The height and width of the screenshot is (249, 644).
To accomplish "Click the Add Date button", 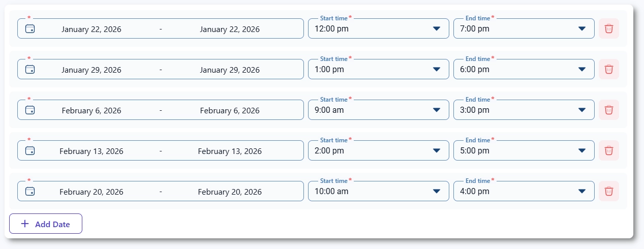I will [x=46, y=224].
